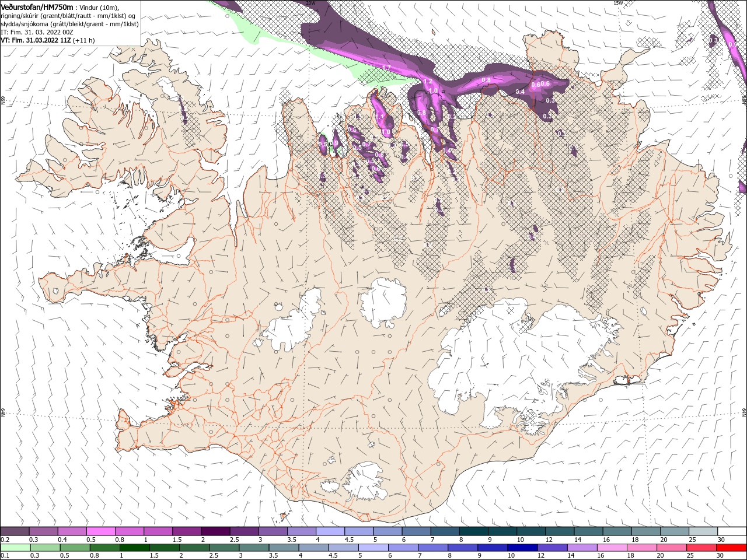Image resolution: width=747 pixels, height=560 pixels.
Task: Select snow legend swatch labeled 0.2
Action: click(15, 531)
